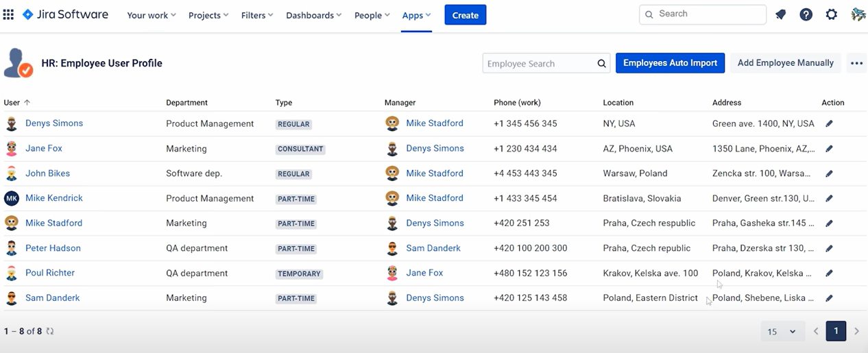Expand the Dashboards menu
The width and height of the screenshot is (868, 353).
tap(315, 15)
